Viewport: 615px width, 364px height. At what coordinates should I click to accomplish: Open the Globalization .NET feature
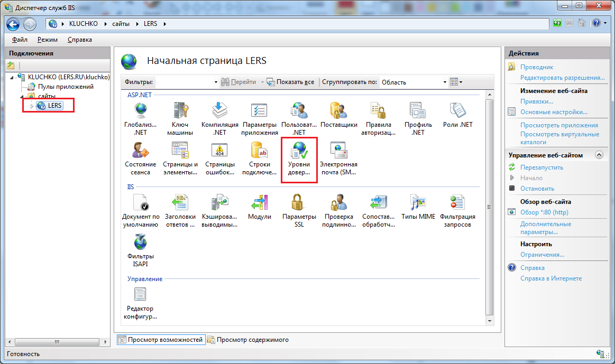click(x=141, y=119)
